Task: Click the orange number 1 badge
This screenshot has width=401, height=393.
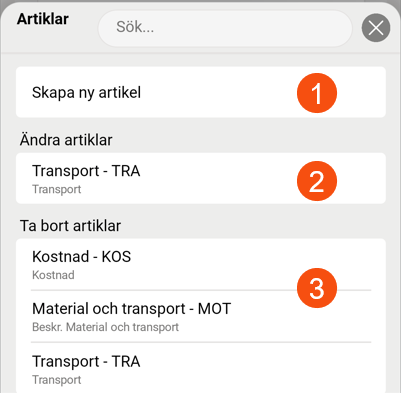Action: pos(317,93)
